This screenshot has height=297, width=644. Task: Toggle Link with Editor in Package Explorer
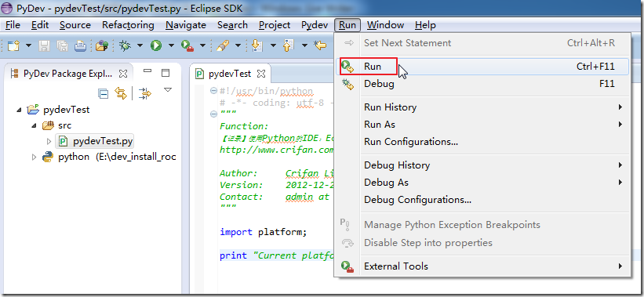pos(121,94)
